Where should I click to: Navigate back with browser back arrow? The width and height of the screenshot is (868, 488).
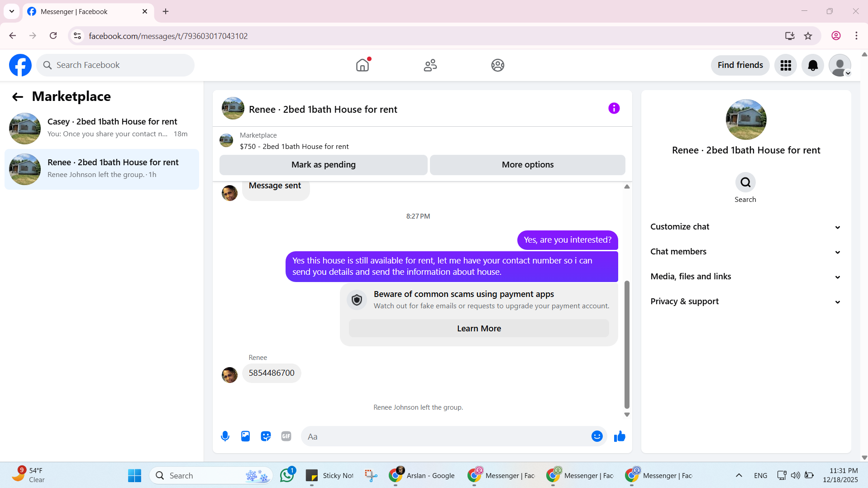pyautogui.click(x=13, y=36)
